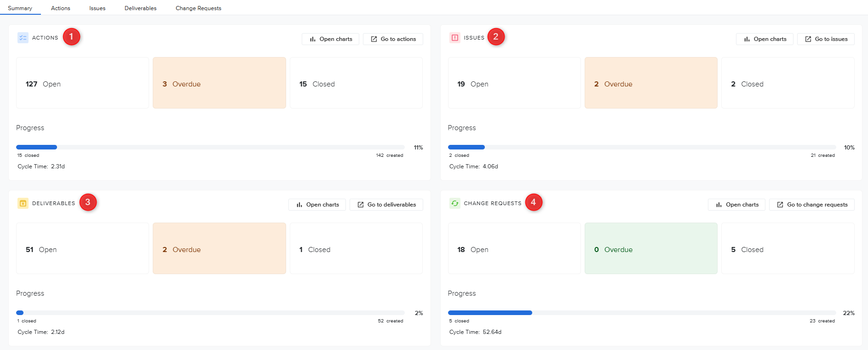The height and width of the screenshot is (350, 868).
Task: Click red annotation badge number 1
Action: 71,37
